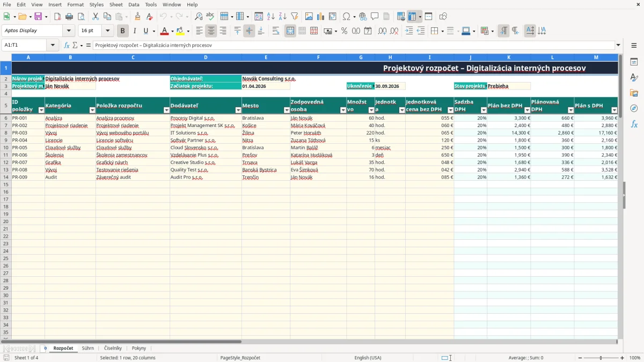644x362 pixels.
Task: Click the yellow highlighting color swatch
Action: (x=180, y=31)
